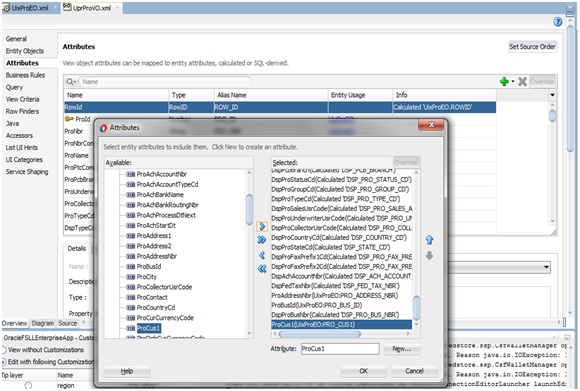
Task: Open the Entity Objects side tab
Action: click(25, 51)
